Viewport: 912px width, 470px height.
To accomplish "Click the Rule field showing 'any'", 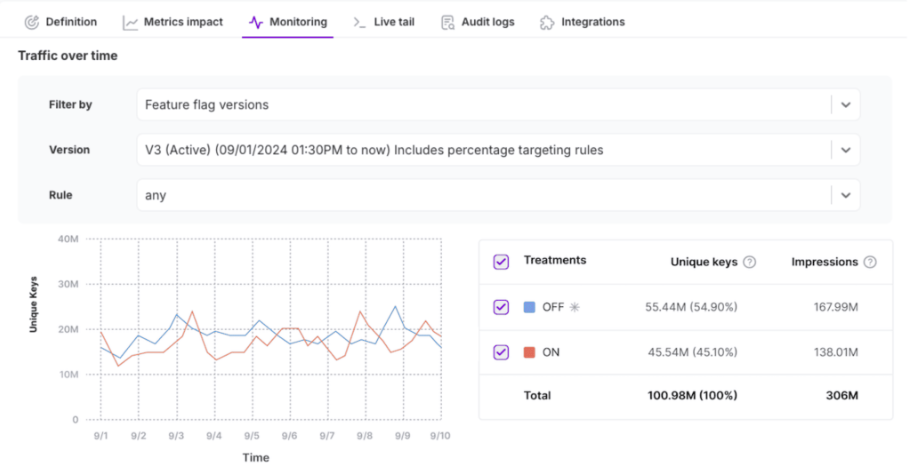I will [480, 196].
